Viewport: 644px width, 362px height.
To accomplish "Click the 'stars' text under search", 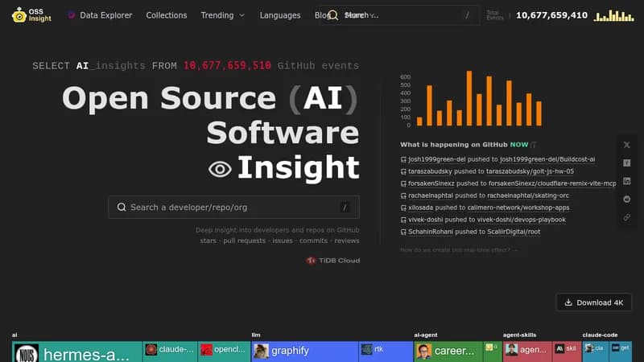I will coord(208,241).
